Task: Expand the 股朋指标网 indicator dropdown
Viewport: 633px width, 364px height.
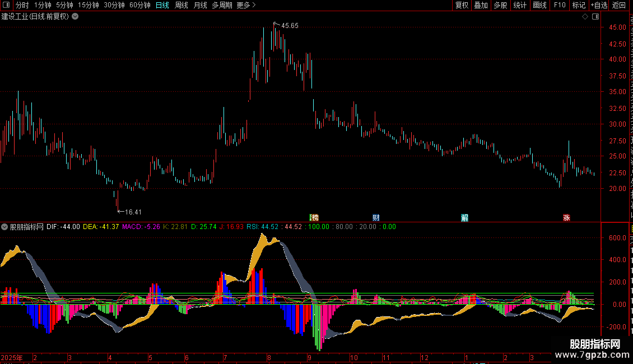Action: point(4,227)
